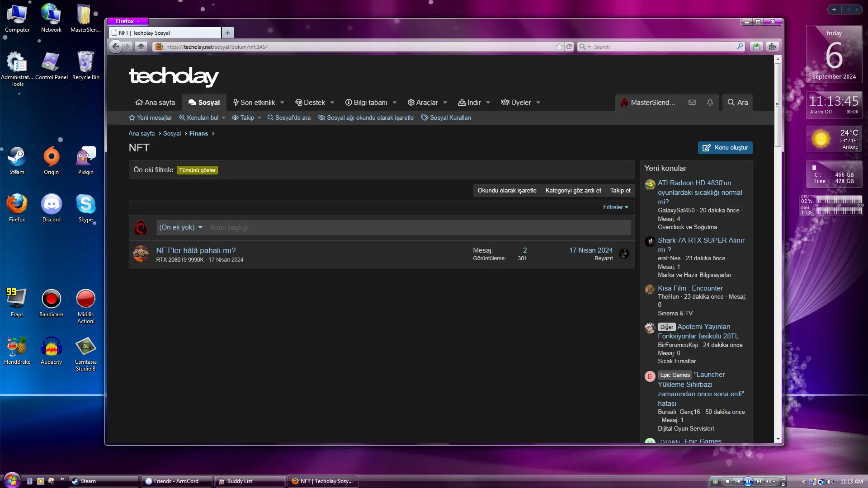
Task: Open the Finans breadcrumb link
Action: click(x=198, y=134)
